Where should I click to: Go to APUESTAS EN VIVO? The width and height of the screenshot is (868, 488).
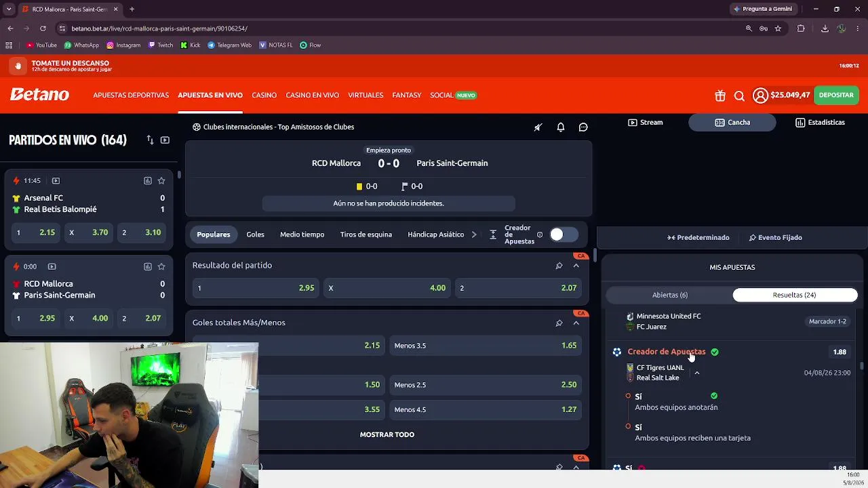(x=210, y=95)
